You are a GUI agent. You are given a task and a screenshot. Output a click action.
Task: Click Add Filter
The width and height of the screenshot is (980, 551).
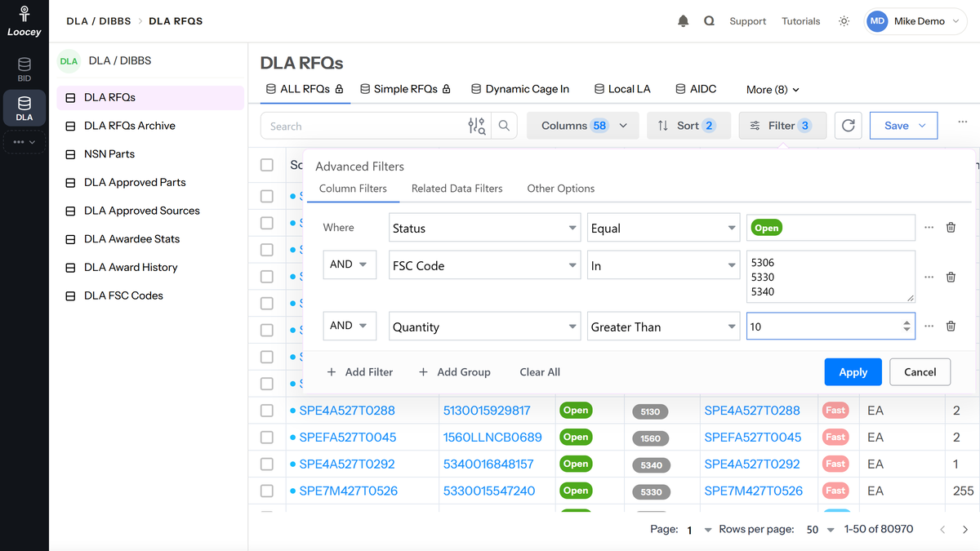point(360,371)
